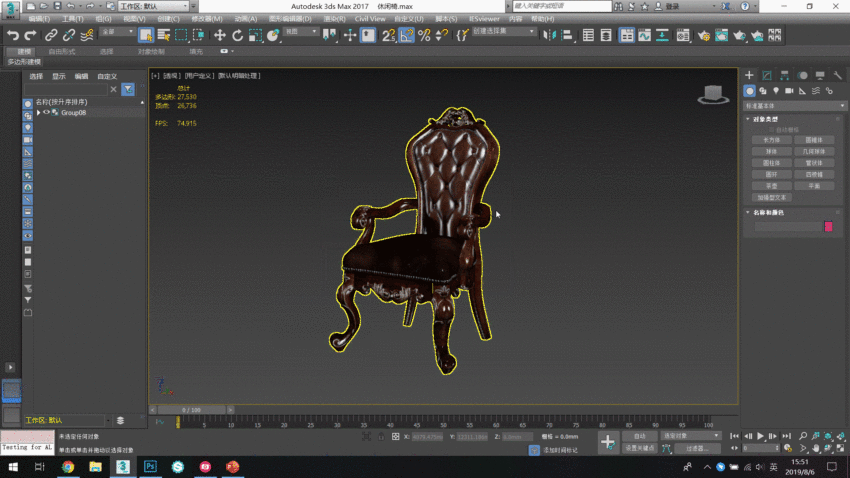Click the pink object color swatch
The image size is (850, 478).
(x=828, y=227)
